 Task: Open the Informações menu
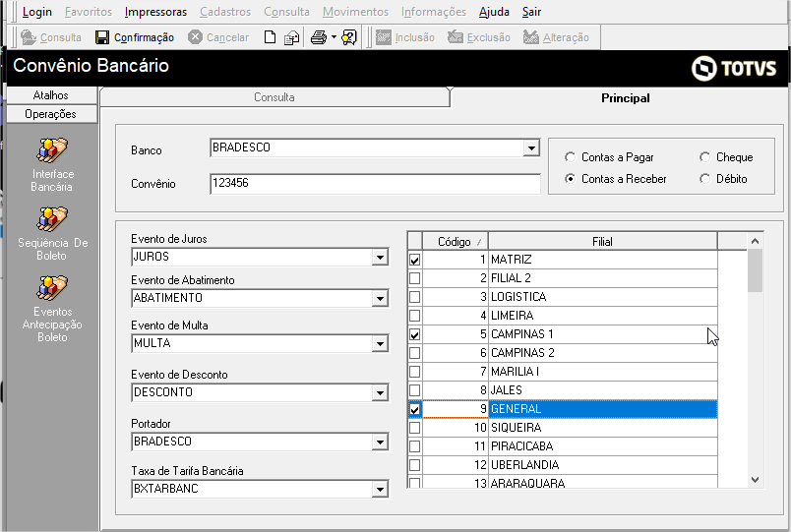434,12
